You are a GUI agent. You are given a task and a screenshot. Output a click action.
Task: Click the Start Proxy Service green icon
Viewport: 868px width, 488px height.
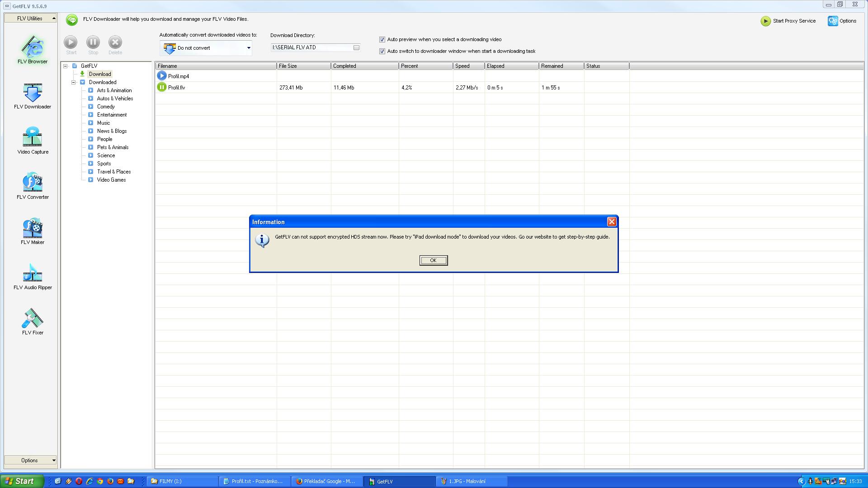point(765,21)
